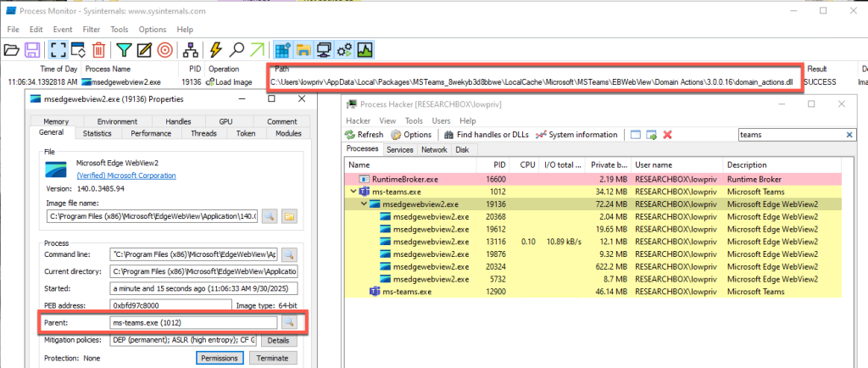Open the View menu in Process Hacker
Image resolution: width=868 pixels, height=368 pixels.
[387, 120]
